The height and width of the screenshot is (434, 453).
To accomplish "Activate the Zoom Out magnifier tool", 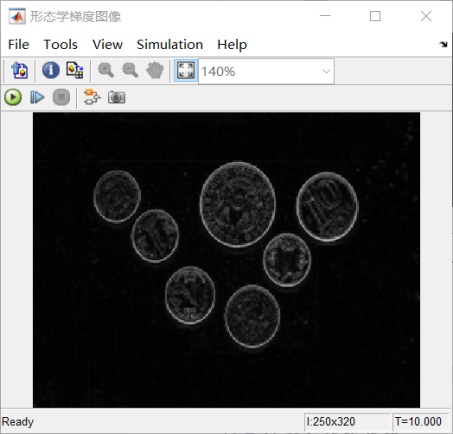I will click(130, 70).
